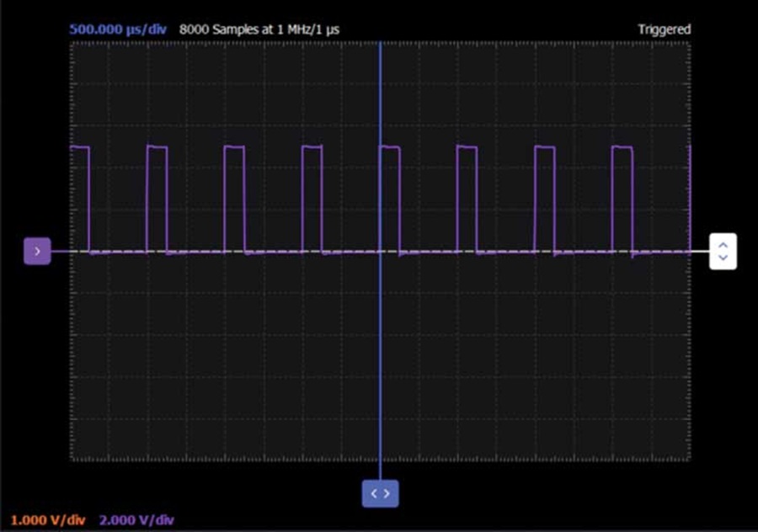Click the white trigger level up/down handle

coord(723,251)
